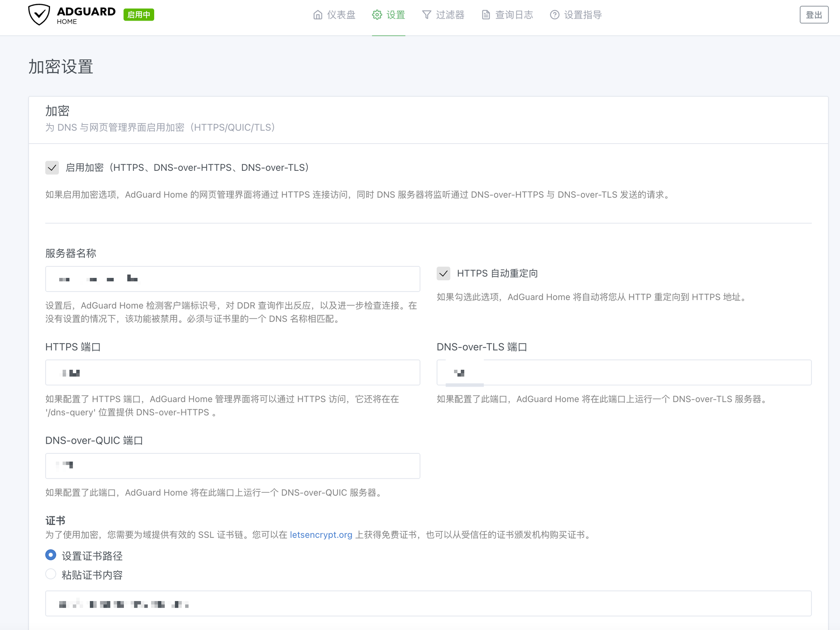840x630 pixels.
Task: Click the question mark icon beside 设置指导
Action: [555, 15]
